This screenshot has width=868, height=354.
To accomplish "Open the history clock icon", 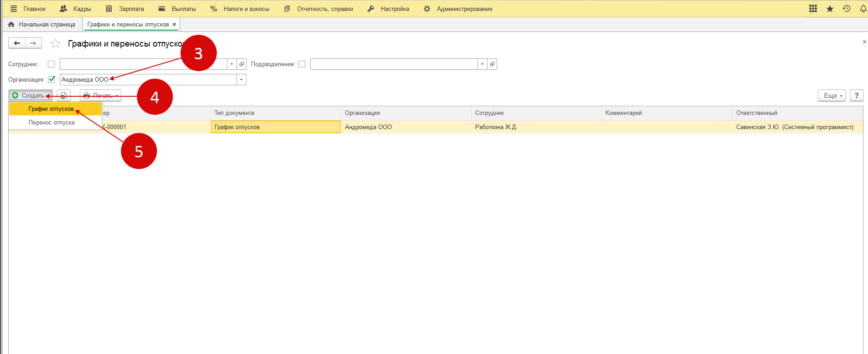I will pos(847,9).
